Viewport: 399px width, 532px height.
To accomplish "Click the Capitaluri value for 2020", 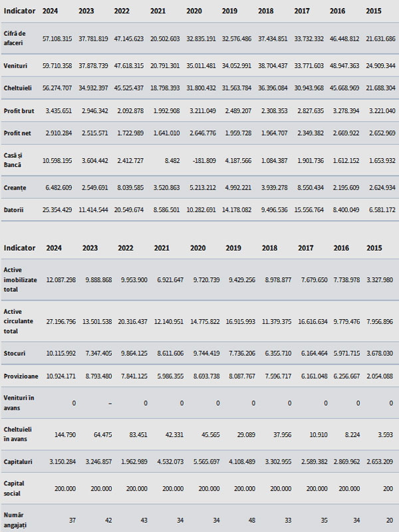I will (x=206, y=462).
